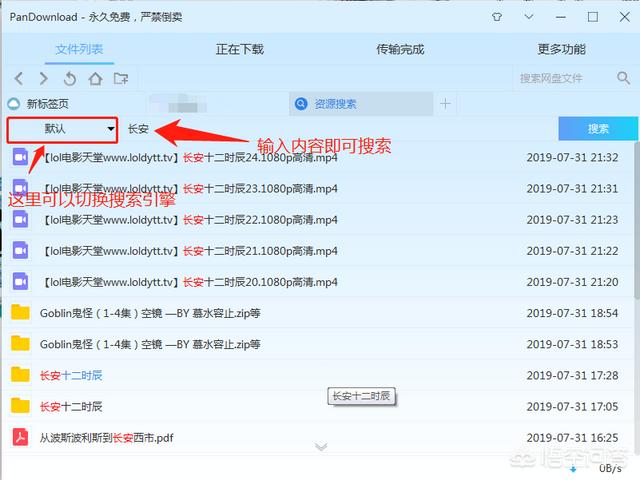Click video icon of 长安十二时辰24 file
Screen dimensions: 640x480
[x=20, y=157]
